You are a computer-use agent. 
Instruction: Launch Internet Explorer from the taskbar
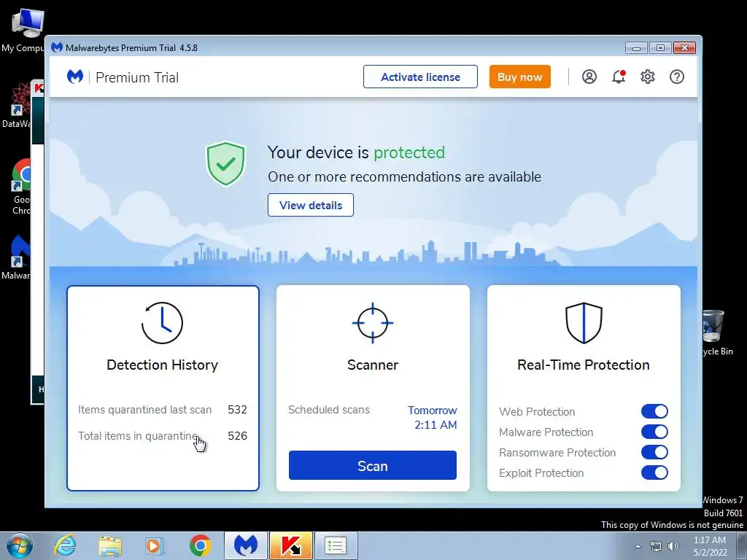click(65, 545)
